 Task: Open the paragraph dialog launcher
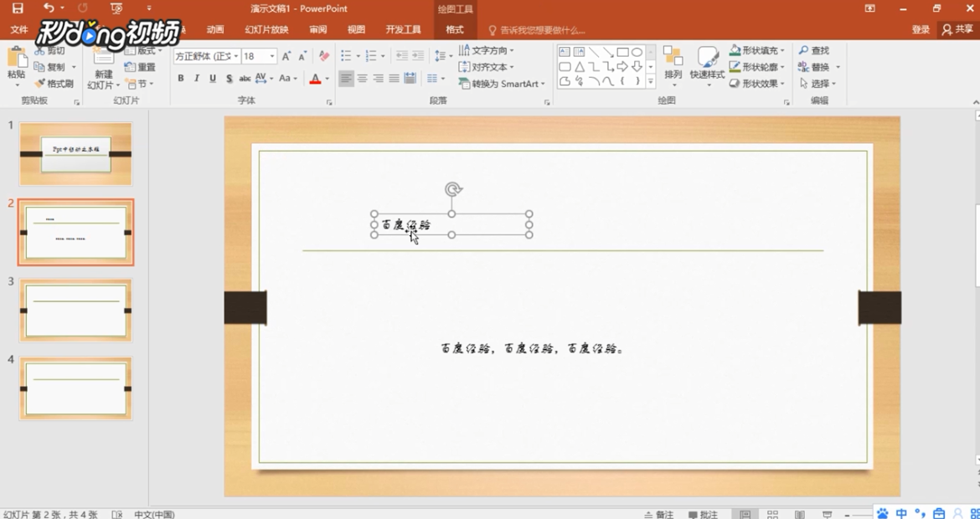(547, 102)
